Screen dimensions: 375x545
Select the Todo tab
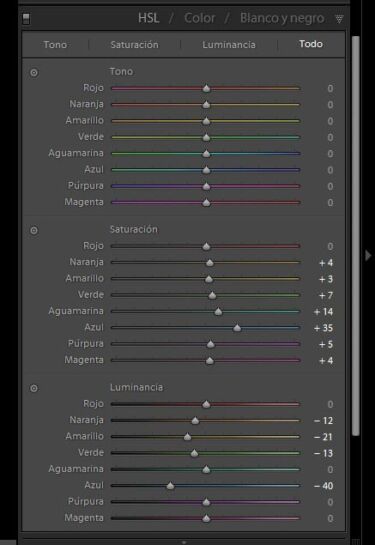tap(311, 44)
